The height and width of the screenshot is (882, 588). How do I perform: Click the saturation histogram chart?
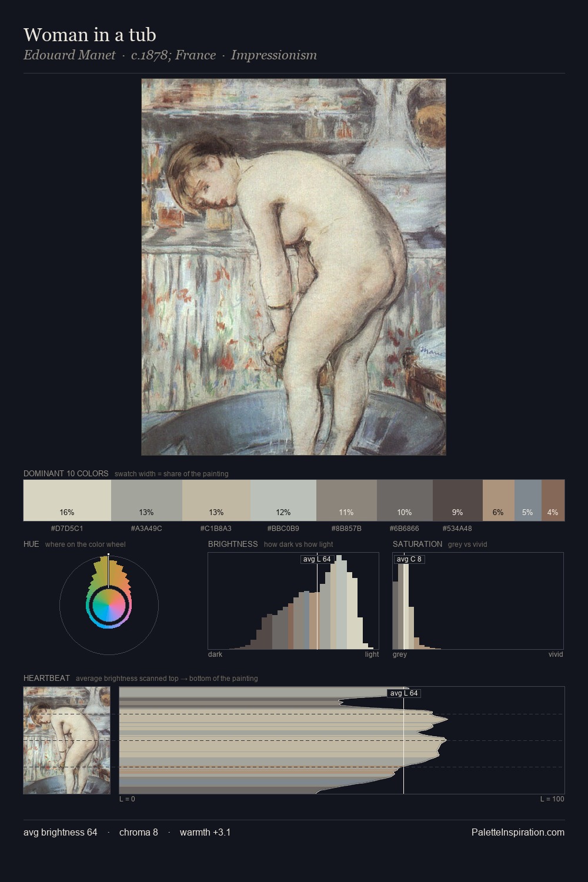478,601
